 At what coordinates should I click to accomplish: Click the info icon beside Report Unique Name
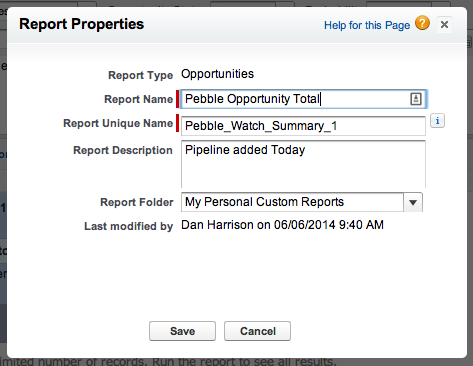tap(437, 121)
